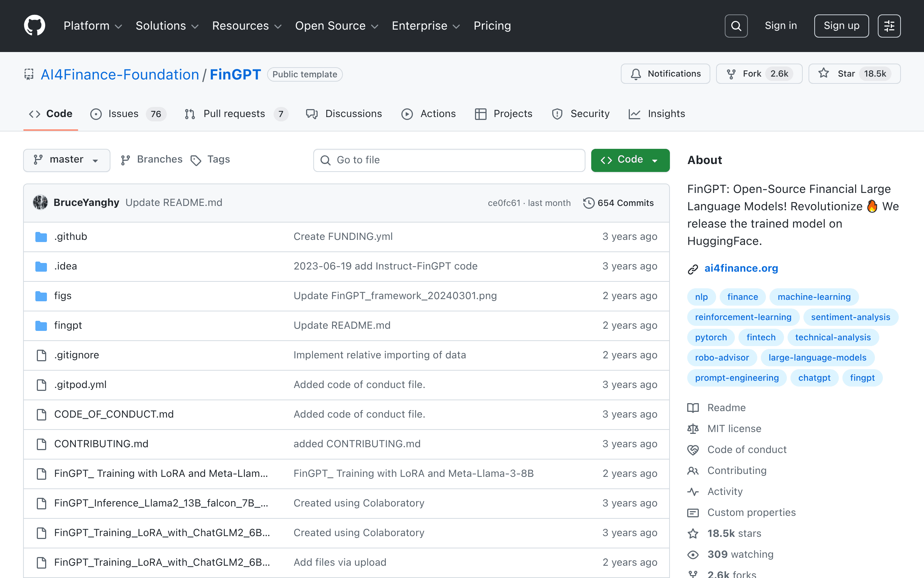
Task: Click Sign in
Action: [x=781, y=26]
